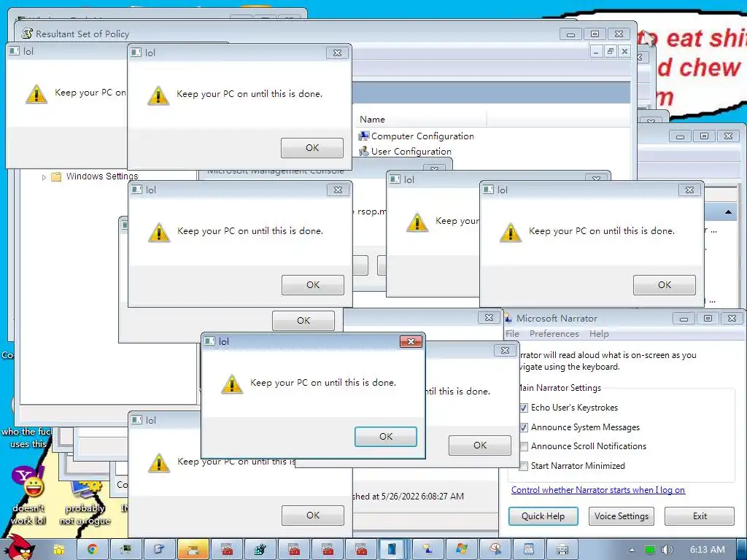This screenshot has height=560, width=747.
Task: Click the Microsoft Narrator title bar icon
Action: coord(508,318)
